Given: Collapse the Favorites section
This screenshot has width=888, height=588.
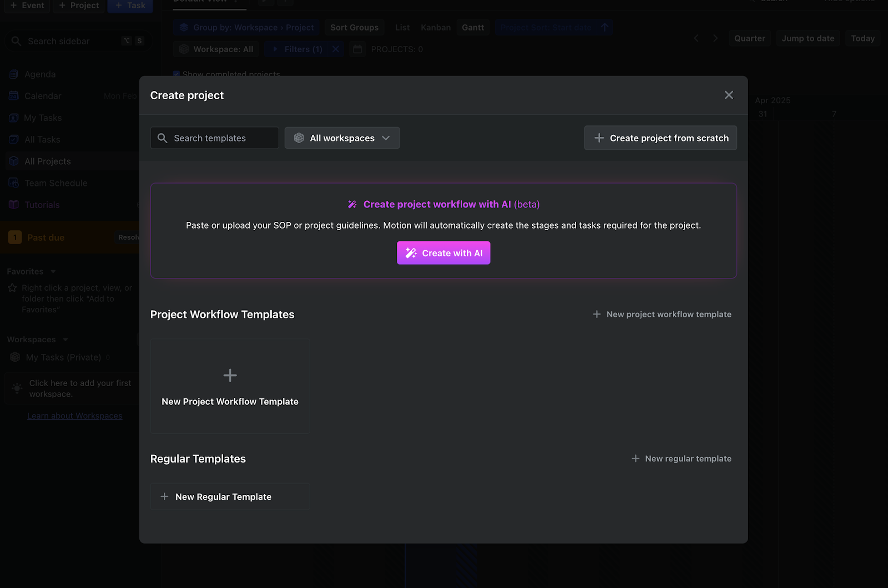Looking at the screenshot, I should pos(53,272).
